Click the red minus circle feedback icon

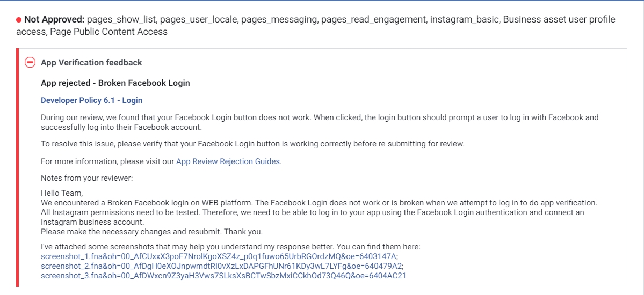[x=30, y=62]
